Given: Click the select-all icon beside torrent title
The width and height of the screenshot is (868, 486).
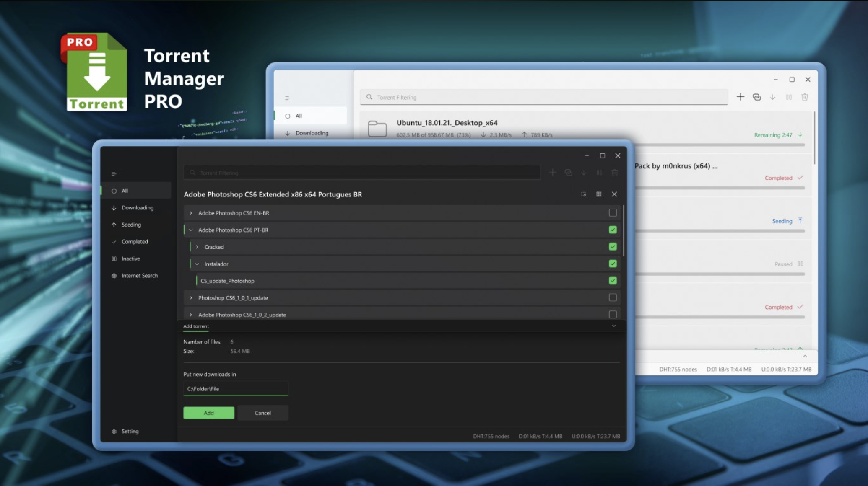Looking at the screenshot, I should [583, 194].
